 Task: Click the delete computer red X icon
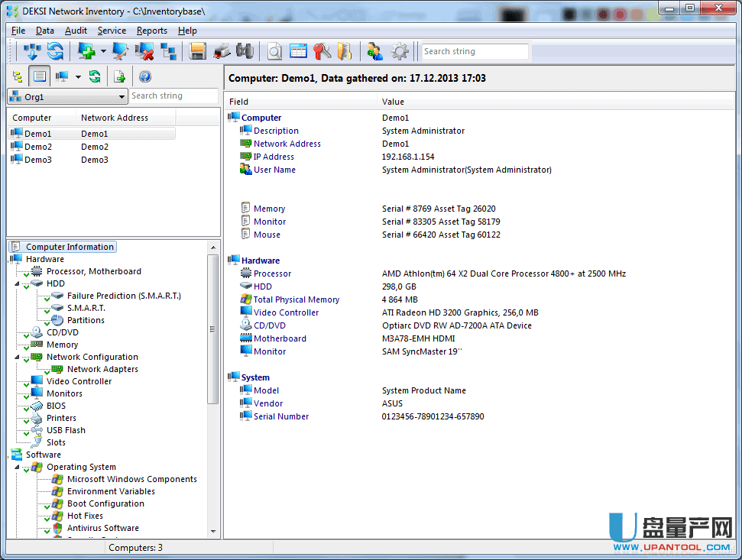[x=144, y=51]
